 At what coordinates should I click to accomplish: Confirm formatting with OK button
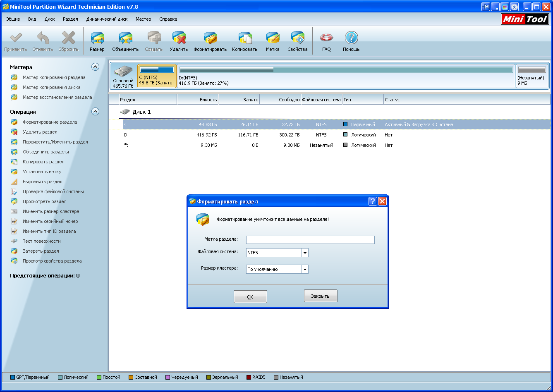(250, 297)
